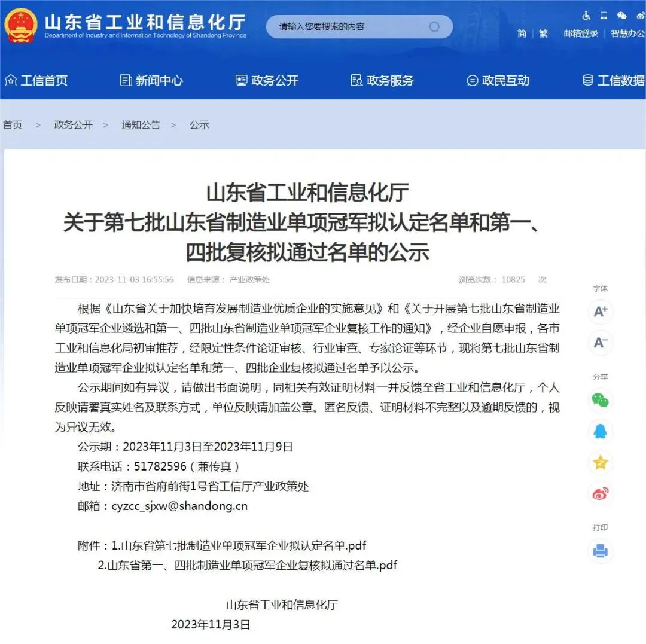Open 政民互动 menu

[505, 80]
